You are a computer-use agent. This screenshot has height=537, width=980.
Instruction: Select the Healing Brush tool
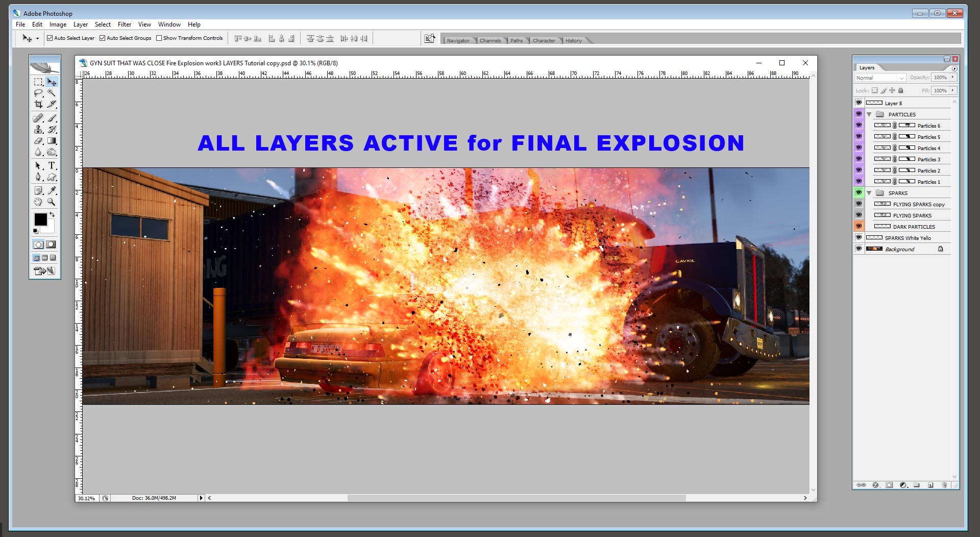pyautogui.click(x=38, y=118)
